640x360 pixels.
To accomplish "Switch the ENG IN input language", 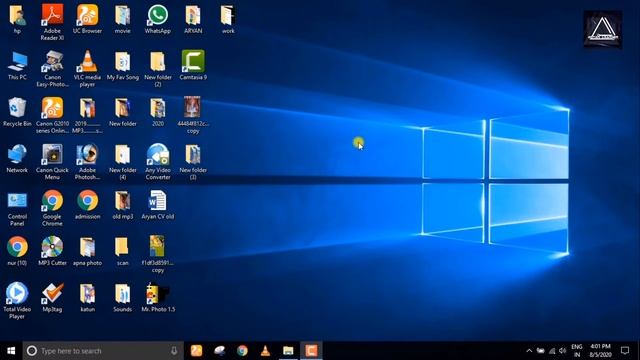I will click(x=577, y=351).
